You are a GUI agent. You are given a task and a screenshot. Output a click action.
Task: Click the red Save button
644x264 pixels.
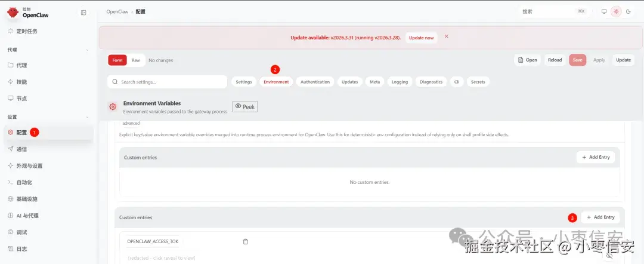coord(577,60)
